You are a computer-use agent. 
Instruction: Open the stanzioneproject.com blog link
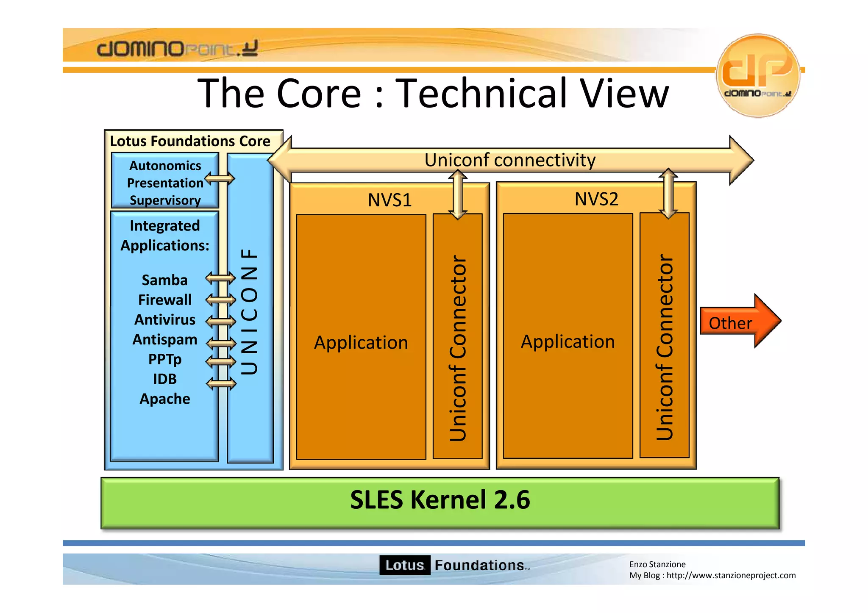731,575
